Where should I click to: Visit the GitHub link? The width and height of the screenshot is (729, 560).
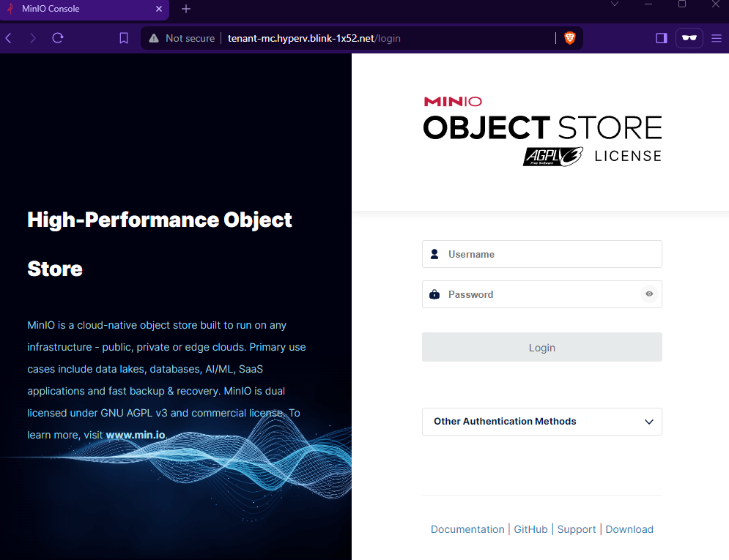[x=530, y=529]
